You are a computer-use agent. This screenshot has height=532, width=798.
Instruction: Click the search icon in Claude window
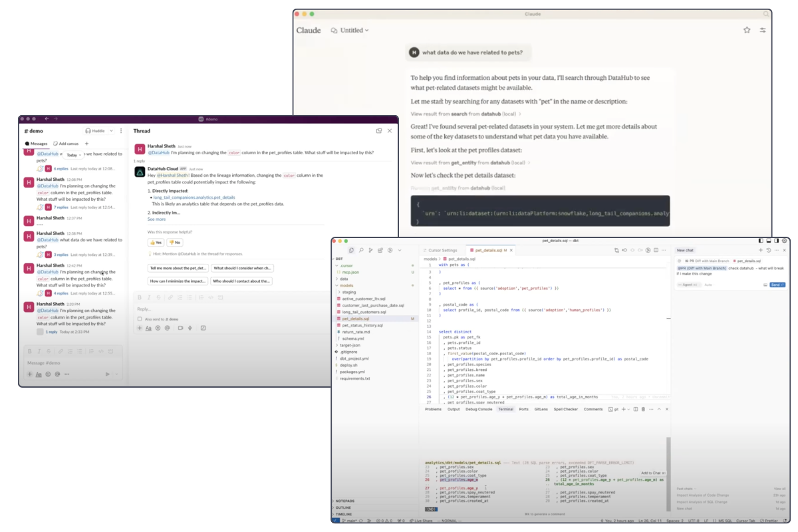766,14
